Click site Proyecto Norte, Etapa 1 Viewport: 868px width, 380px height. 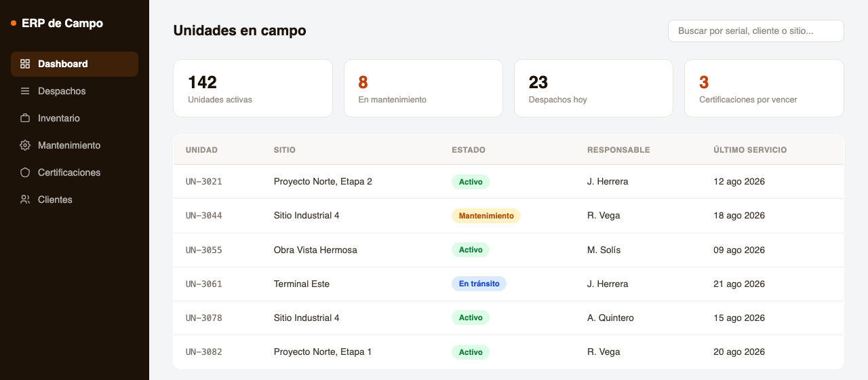click(x=323, y=351)
